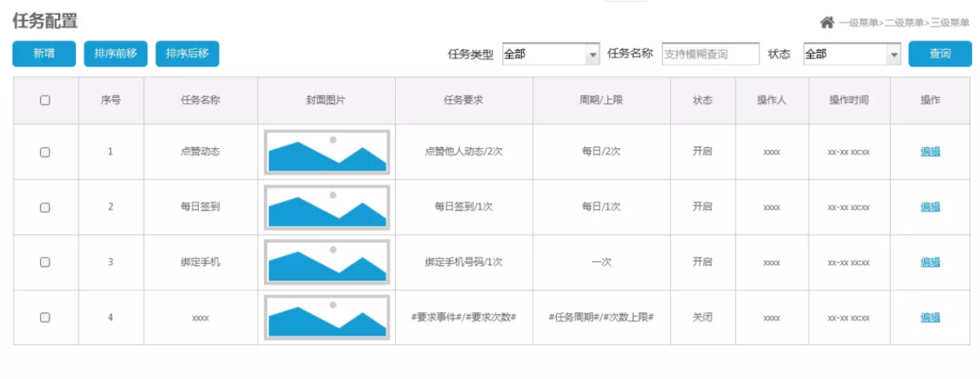Click 编辑 link for row 4
The image size is (980, 379).
click(x=930, y=317)
